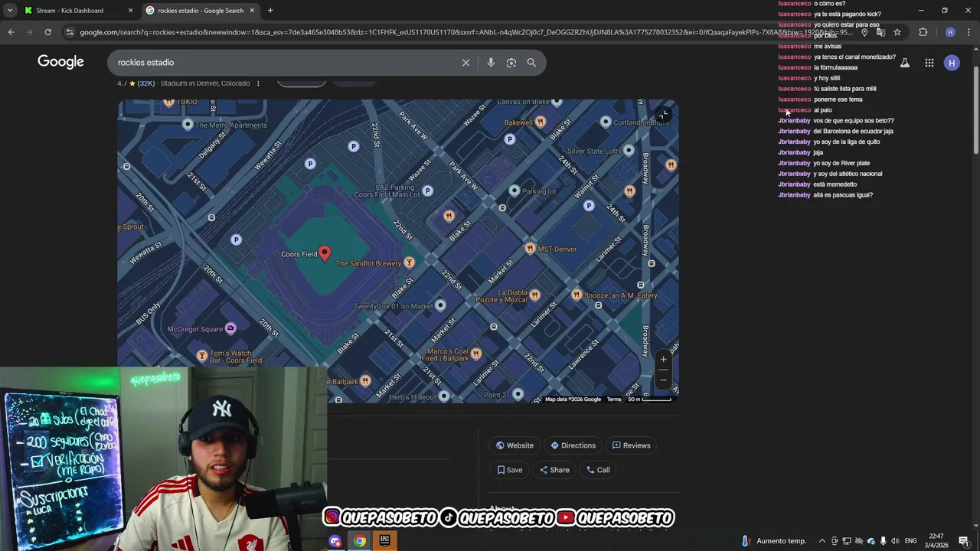Screen dimensions: 980x551
Task: Click the 'Parking lot' labeled gray pin
Action: click(514, 191)
